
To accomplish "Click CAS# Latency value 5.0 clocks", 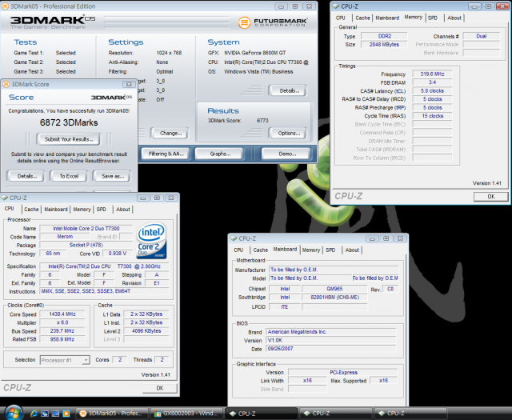I will [x=432, y=90].
